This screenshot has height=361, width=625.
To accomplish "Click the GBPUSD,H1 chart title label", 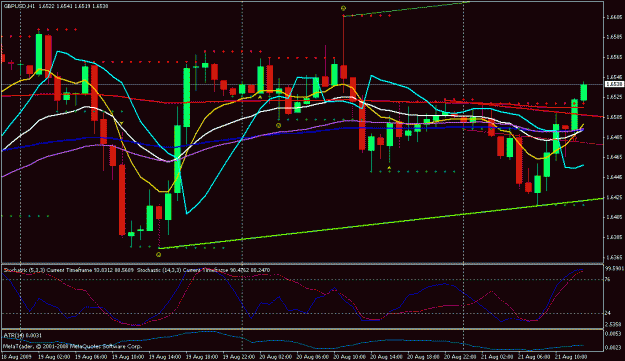I will coord(20,6).
